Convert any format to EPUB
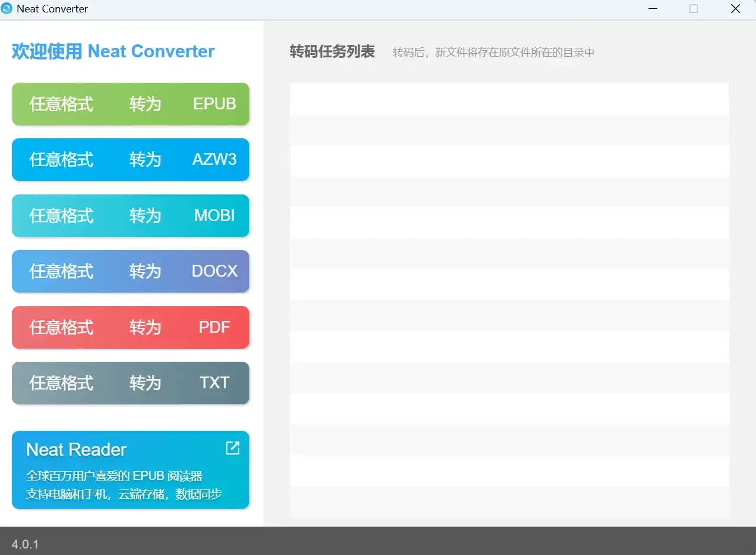The height and width of the screenshot is (555, 756). pyautogui.click(x=130, y=104)
